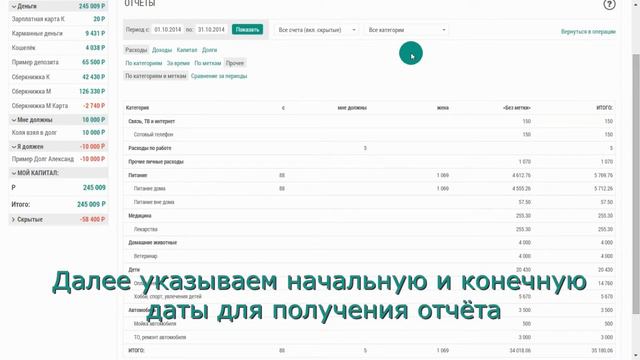The height and width of the screenshot is (360, 640).
Task: Choose По категориям и меткам view
Action: tap(156, 76)
